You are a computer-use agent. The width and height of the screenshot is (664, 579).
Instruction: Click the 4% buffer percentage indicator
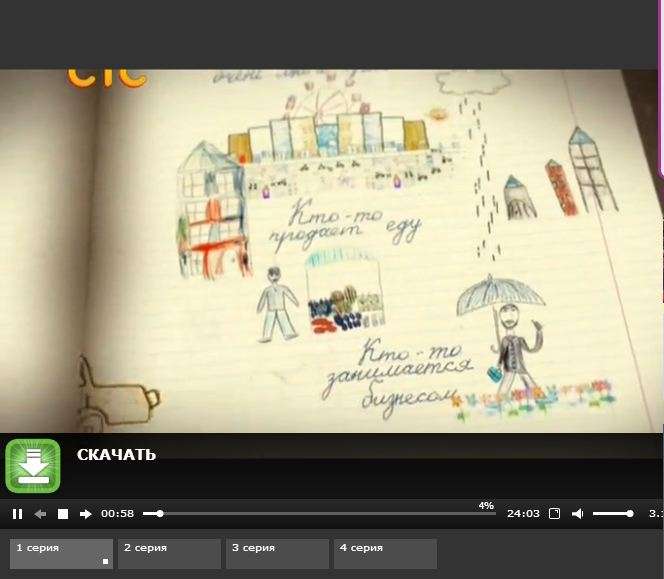pyautogui.click(x=486, y=506)
